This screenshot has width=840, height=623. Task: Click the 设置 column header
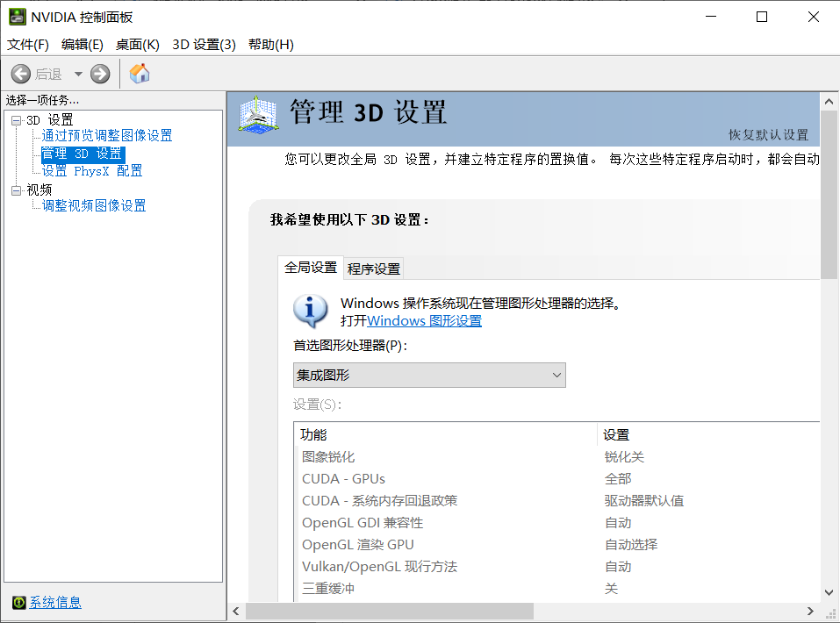click(708, 434)
